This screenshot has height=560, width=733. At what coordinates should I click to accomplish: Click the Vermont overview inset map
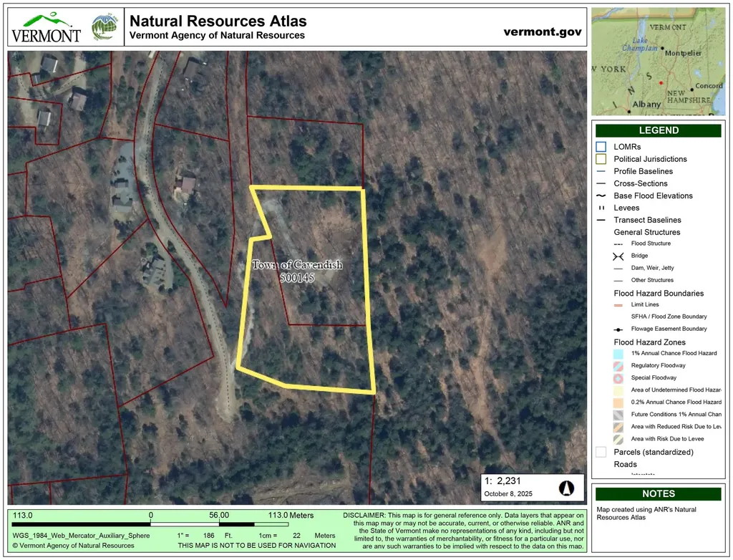[x=659, y=61]
